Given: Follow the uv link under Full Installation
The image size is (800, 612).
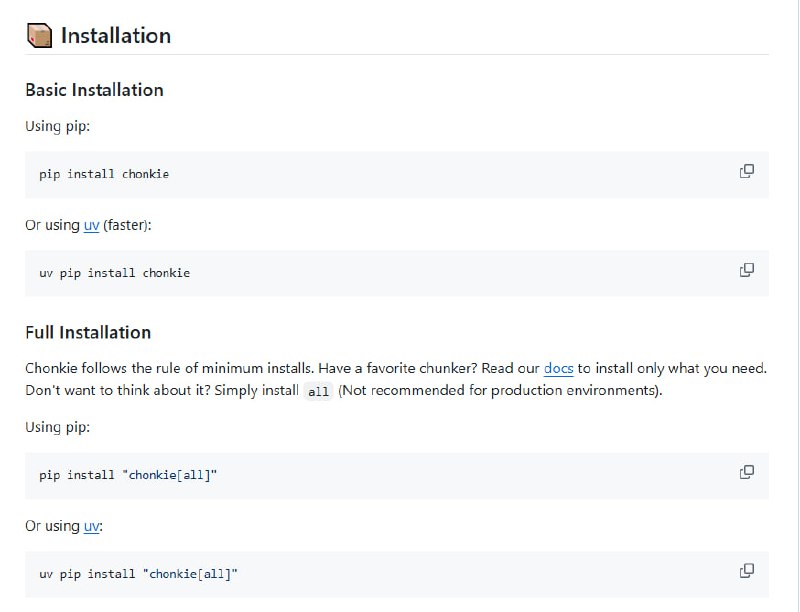Looking at the screenshot, I should [91, 526].
